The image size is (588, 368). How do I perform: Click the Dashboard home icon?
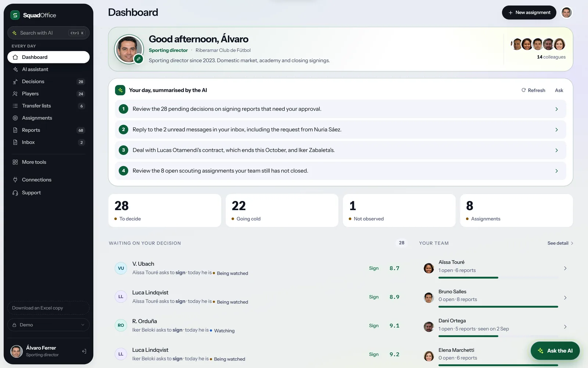pos(15,57)
